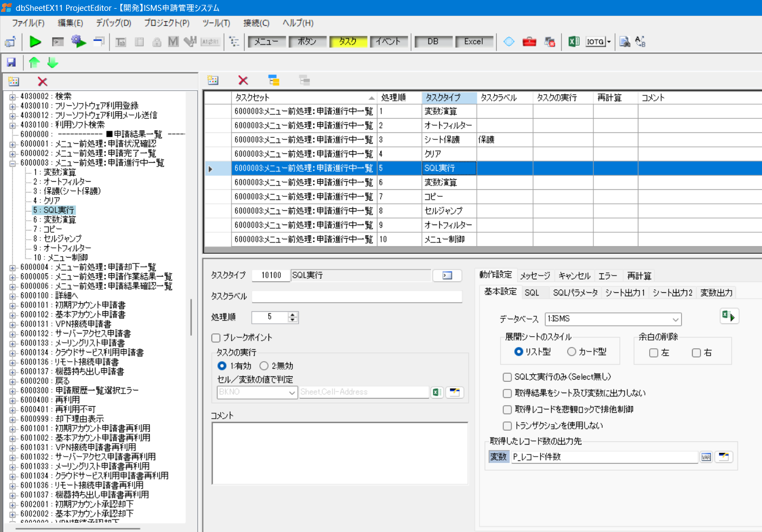This screenshot has height=532, width=762.
Task: Select the 2:無効 radio button
Action: (264, 366)
